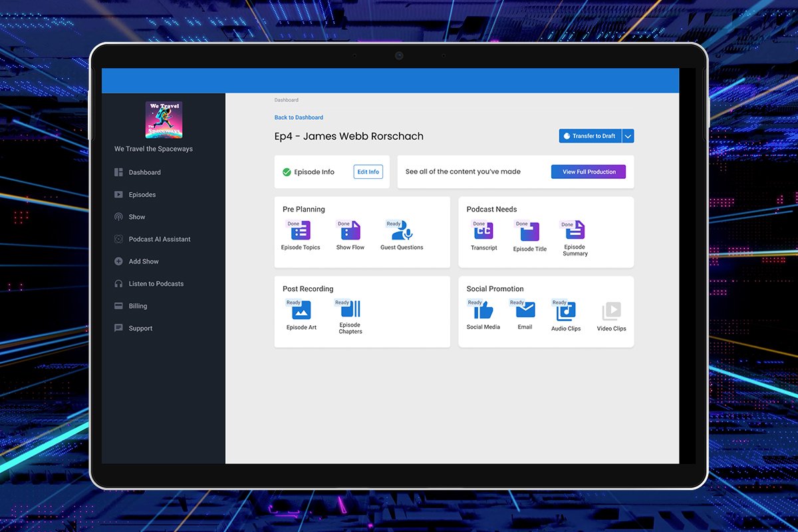Open the Video Clips play icon
The height and width of the screenshot is (532, 798).
(x=612, y=311)
